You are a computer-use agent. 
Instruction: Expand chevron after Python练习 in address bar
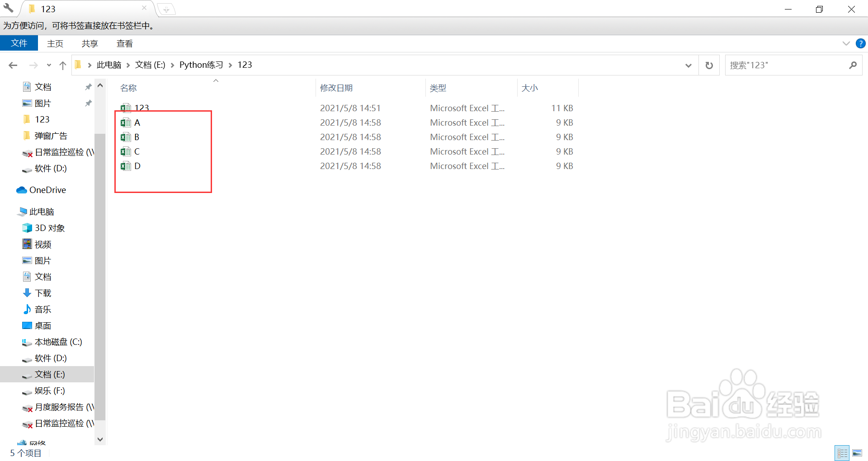point(231,65)
